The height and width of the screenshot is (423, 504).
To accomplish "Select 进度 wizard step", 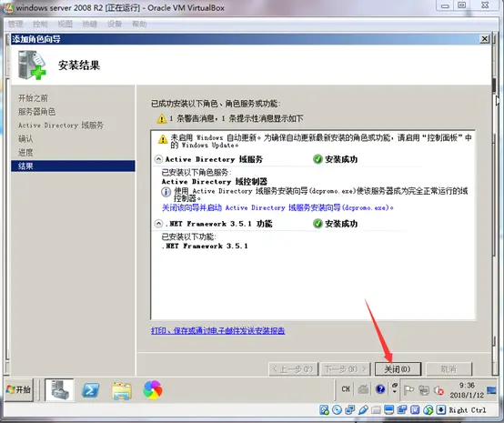I will click(x=25, y=152).
